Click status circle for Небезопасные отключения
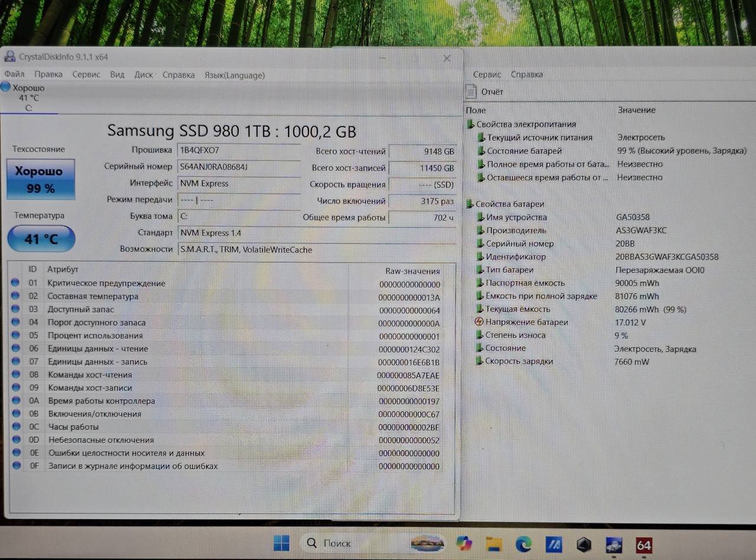756x560 pixels. click(x=16, y=439)
